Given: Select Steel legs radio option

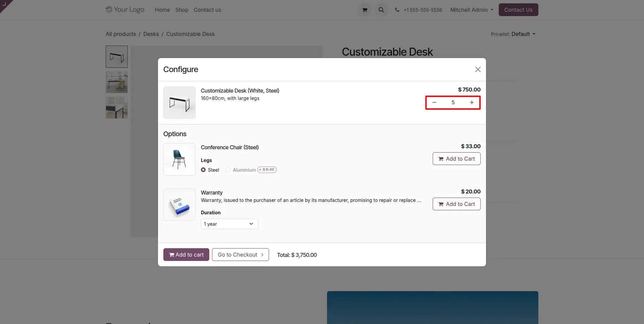Looking at the screenshot, I should tap(203, 170).
